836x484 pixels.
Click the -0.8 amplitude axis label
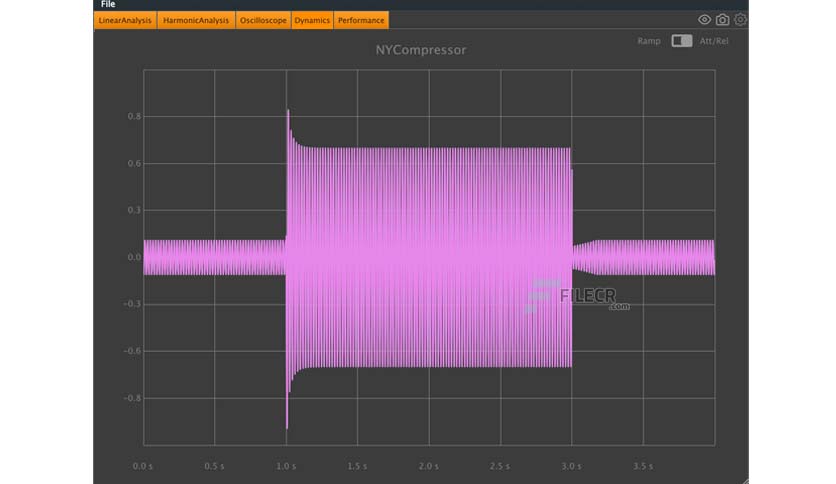133,398
